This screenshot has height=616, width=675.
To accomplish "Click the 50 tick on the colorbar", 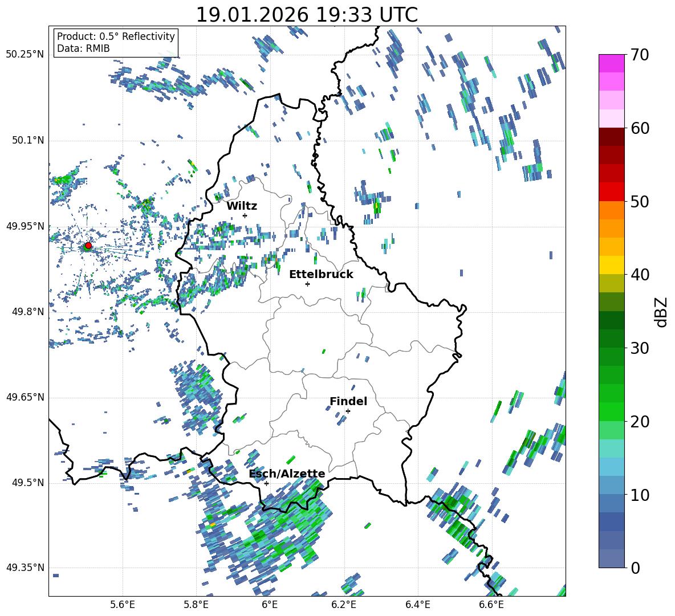I will coord(640,201).
